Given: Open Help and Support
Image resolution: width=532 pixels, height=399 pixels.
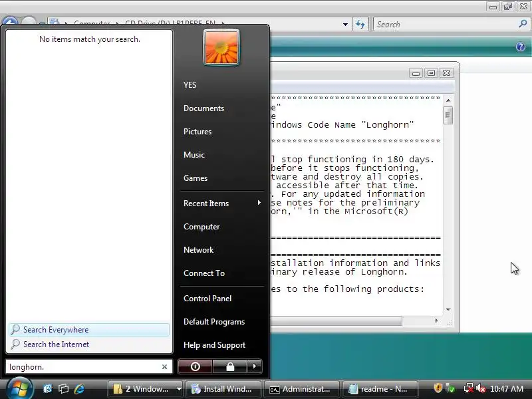Looking at the screenshot, I should pos(214,345).
